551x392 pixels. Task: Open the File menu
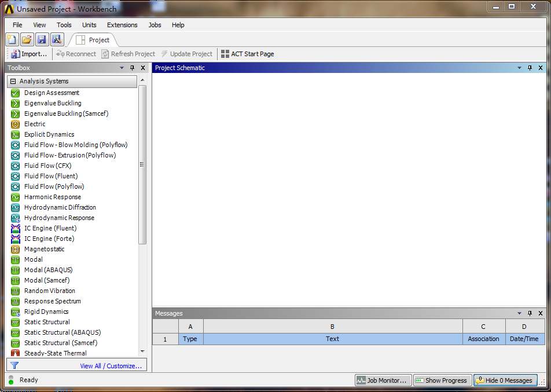[17, 25]
